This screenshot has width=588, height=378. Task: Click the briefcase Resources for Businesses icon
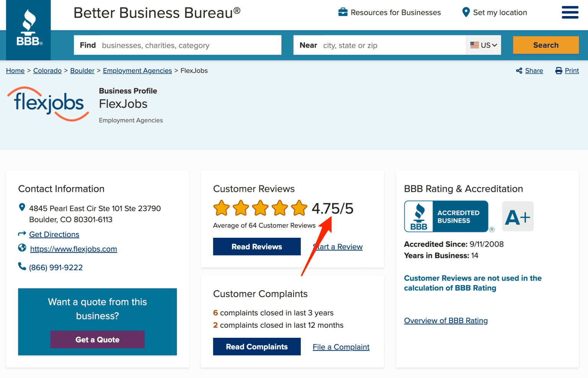coord(343,12)
